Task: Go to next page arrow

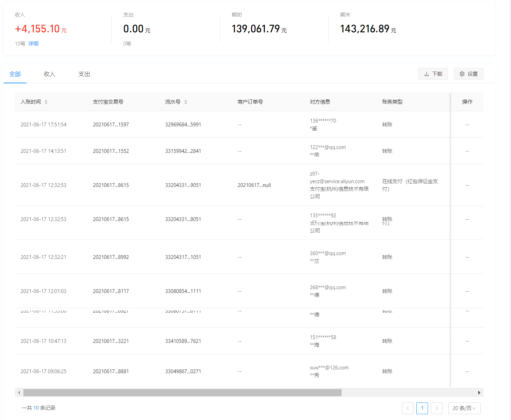Action: click(x=436, y=408)
